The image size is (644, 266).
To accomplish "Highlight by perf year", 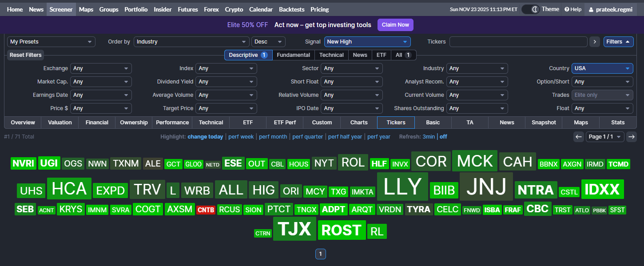I will [x=379, y=137].
